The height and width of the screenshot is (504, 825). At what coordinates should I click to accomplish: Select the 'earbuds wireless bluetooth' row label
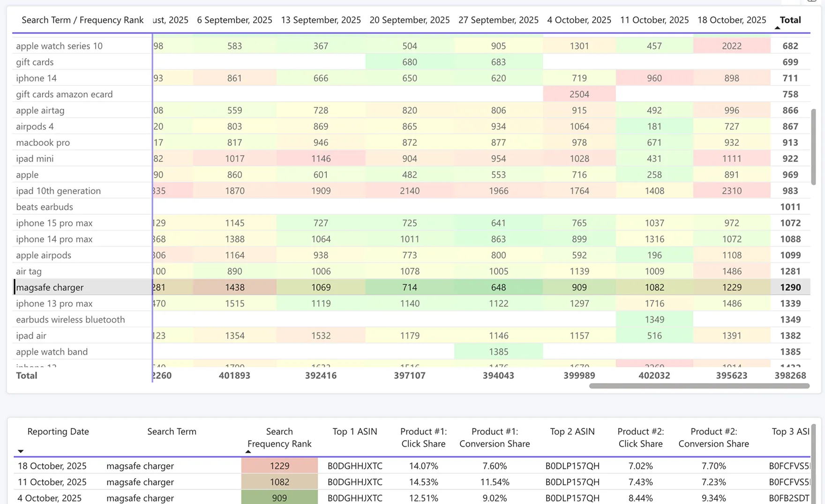pos(70,319)
